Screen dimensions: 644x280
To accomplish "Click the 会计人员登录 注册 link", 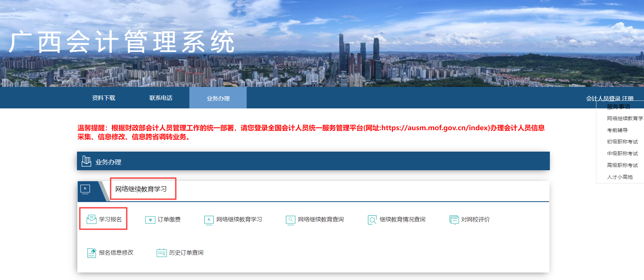I will point(610,98).
